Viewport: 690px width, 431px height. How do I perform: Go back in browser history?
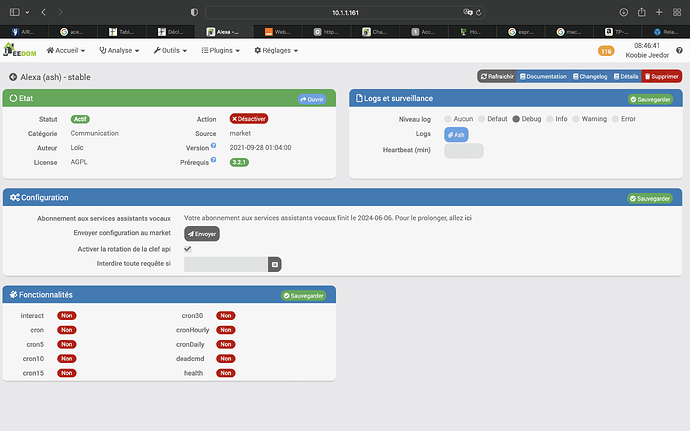[x=43, y=12]
